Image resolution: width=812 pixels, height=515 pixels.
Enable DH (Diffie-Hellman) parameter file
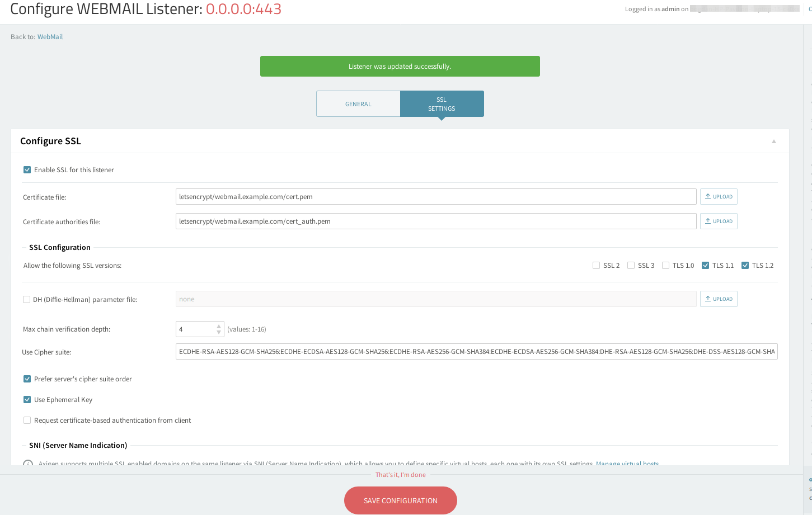pyautogui.click(x=26, y=300)
